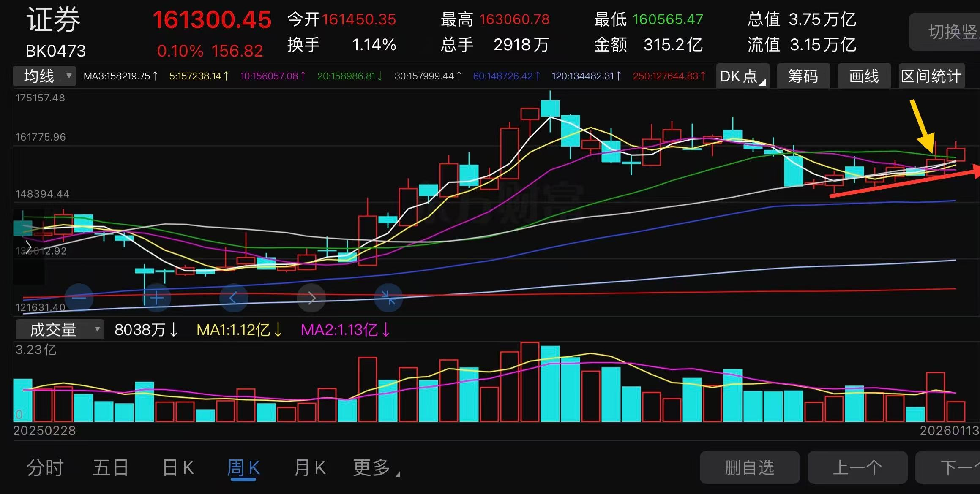980x494 pixels.
Task: Open the 筹码 chip distribution tool
Action: 803,76
